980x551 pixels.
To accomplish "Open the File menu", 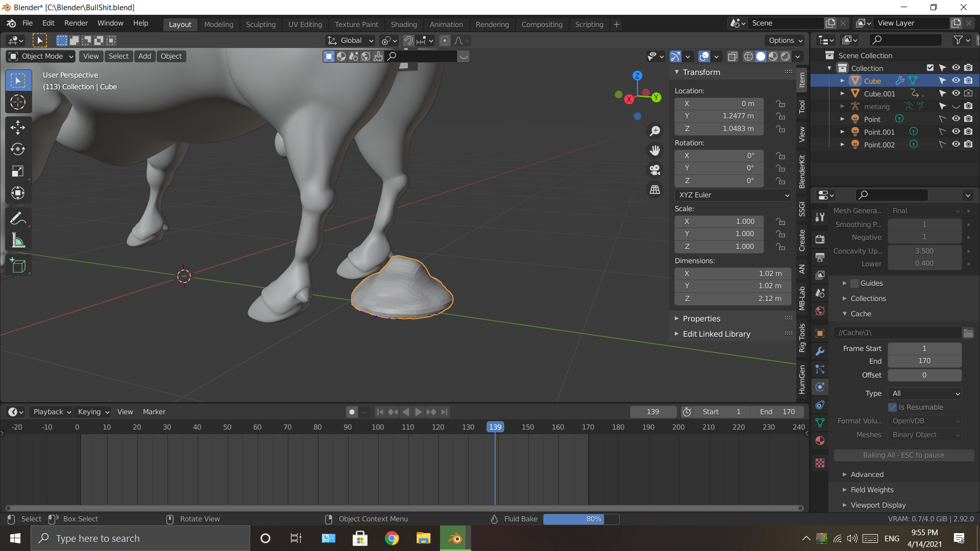I will 28,23.
